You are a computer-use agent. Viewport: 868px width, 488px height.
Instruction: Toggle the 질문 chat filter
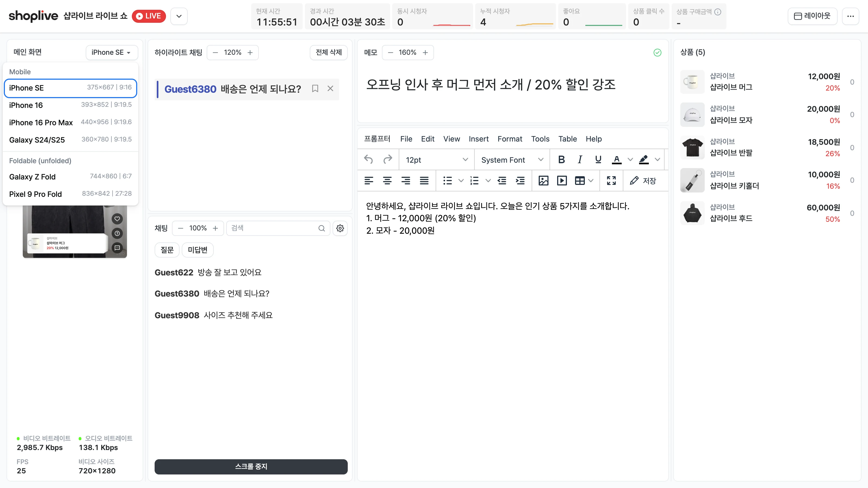pos(167,250)
